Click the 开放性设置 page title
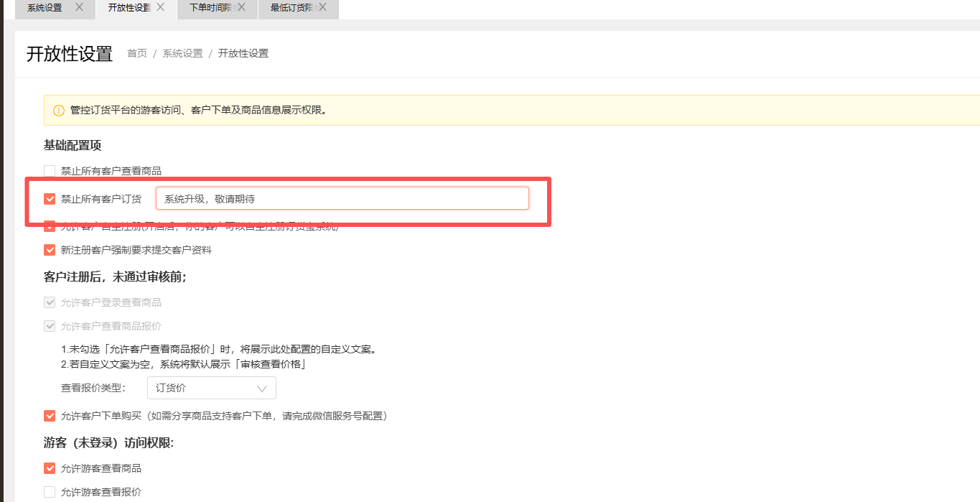 tap(70, 54)
